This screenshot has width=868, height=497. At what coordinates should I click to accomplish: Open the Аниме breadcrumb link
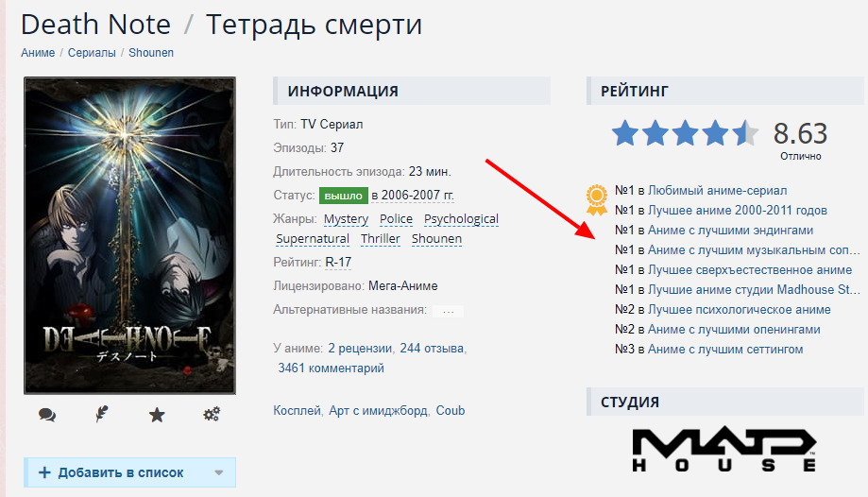pos(38,53)
